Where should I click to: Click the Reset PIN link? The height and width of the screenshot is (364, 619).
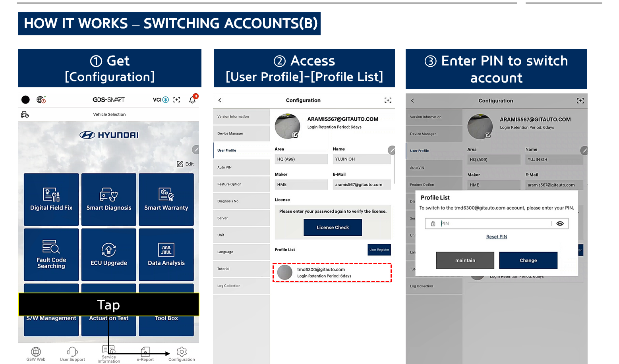tap(497, 237)
